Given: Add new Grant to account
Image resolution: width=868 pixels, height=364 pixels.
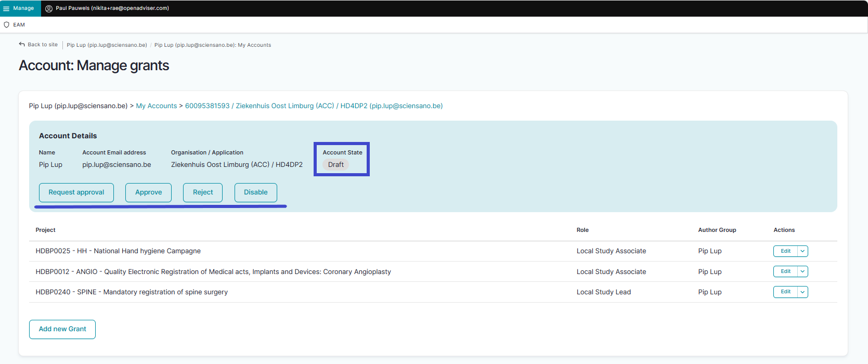Looking at the screenshot, I should click(62, 329).
